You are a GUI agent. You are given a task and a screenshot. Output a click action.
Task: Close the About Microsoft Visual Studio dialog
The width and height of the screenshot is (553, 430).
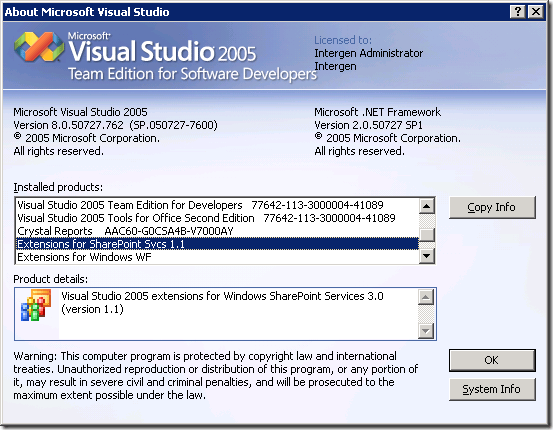click(x=536, y=12)
